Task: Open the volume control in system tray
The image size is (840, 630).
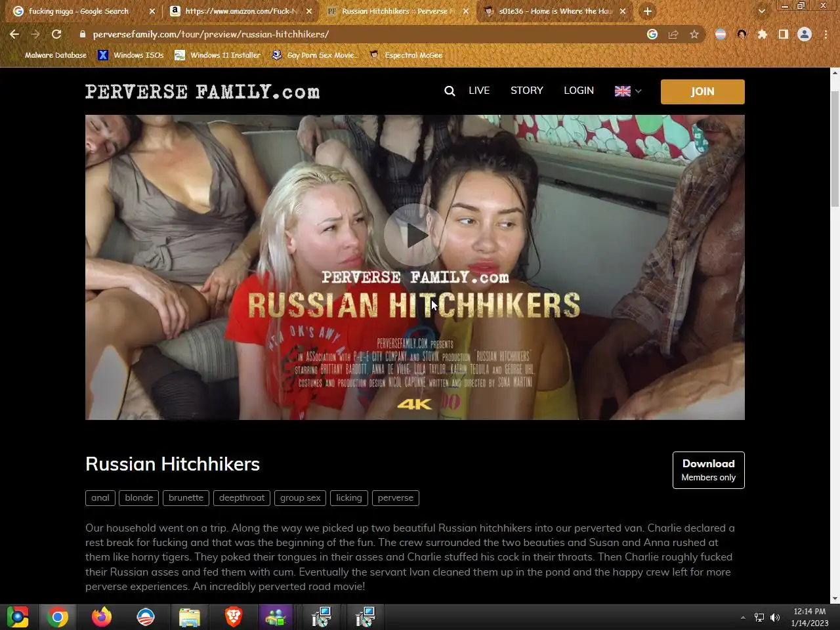Action: point(775,617)
